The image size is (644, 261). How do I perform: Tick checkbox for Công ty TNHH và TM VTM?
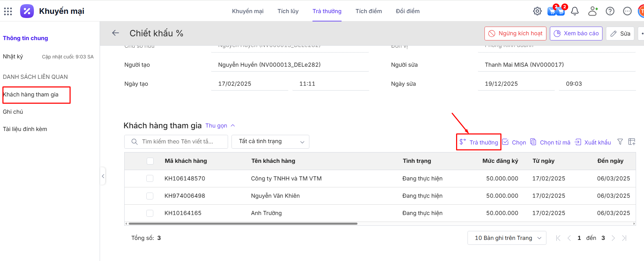(150, 178)
